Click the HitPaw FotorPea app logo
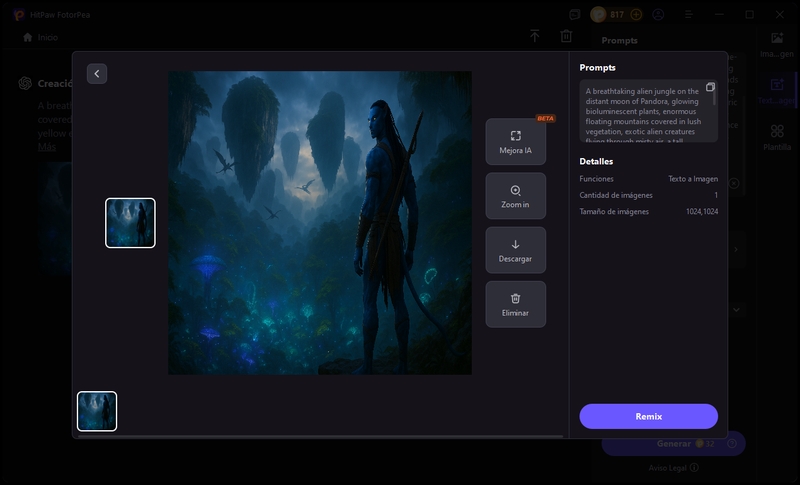Image resolution: width=800 pixels, height=485 pixels. pyautogui.click(x=19, y=15)
